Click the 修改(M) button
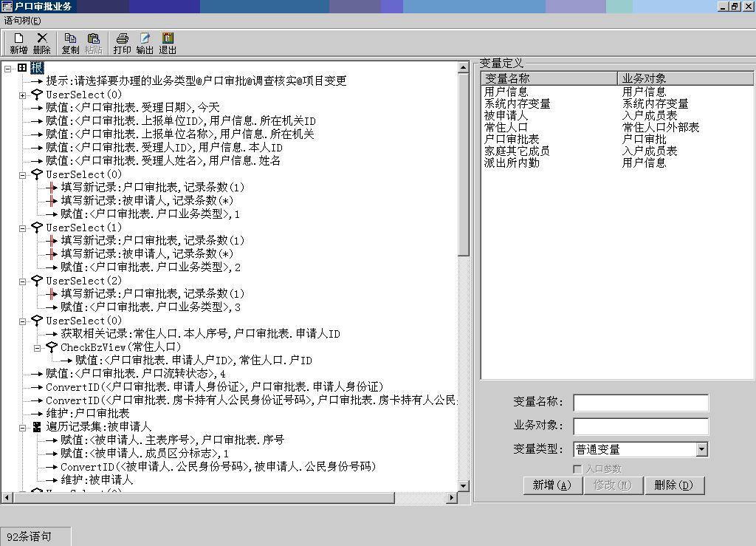Viewport: 756px width, 546px height. 612,485
